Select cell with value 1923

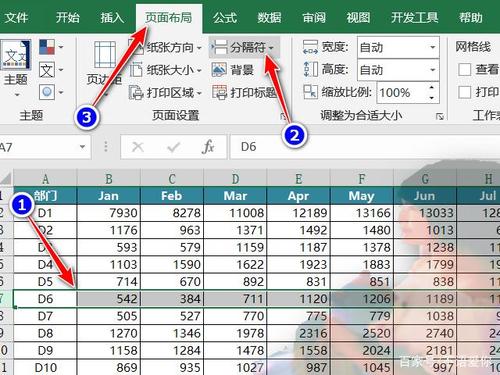click(298, 264)
